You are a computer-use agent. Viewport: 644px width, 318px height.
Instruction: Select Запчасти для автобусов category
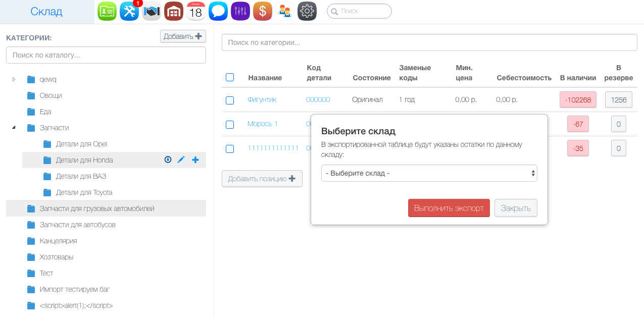pos(78,225)
